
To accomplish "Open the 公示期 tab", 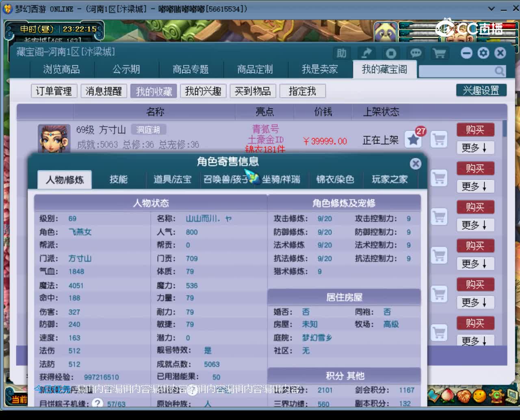I will (x=126, y=69).
